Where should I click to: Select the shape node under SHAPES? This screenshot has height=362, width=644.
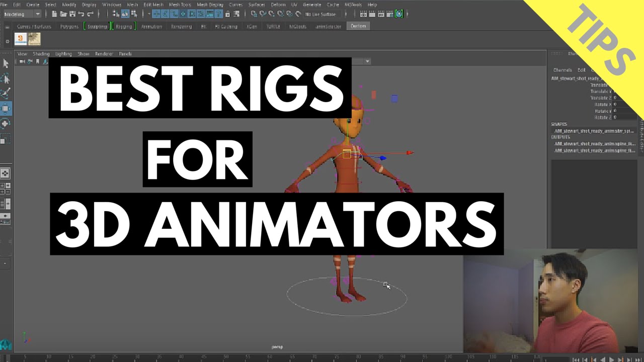pos(594,131)
